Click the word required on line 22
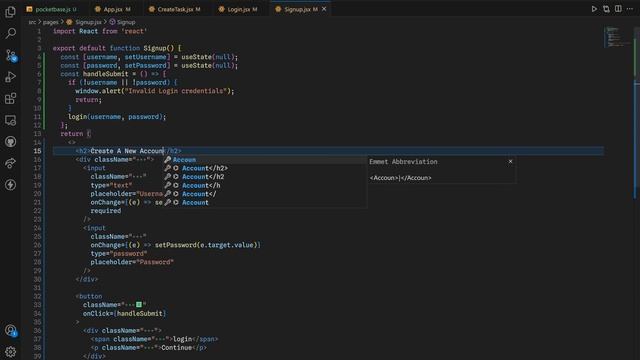This screenshot has height=360, width=640. pos(106,211)
